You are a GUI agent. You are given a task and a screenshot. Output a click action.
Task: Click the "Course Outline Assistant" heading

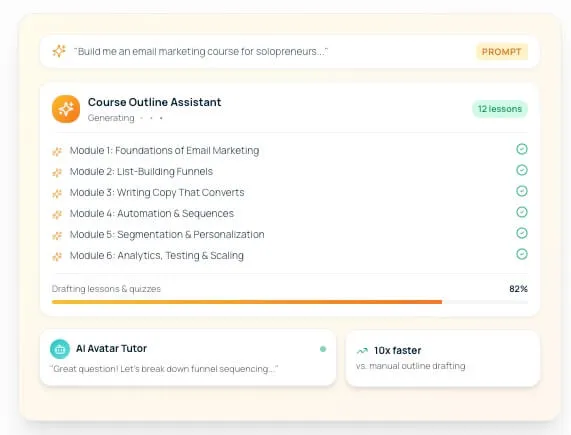click(x=154, y=102)
